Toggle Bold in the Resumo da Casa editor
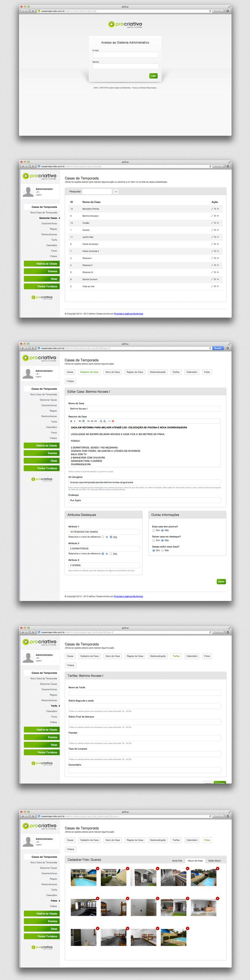The image size is (250, 980). tap(71, 421)
